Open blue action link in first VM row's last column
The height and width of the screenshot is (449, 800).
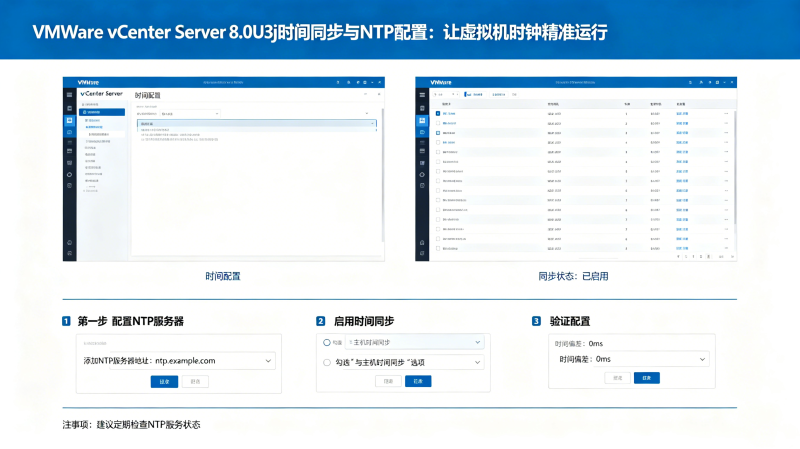coord(682,114)
